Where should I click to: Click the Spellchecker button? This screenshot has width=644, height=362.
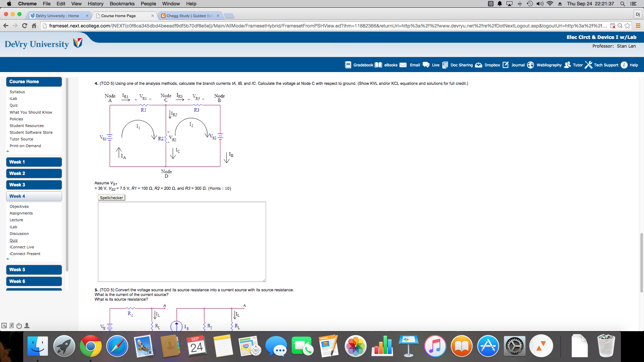tap(111, 198)
